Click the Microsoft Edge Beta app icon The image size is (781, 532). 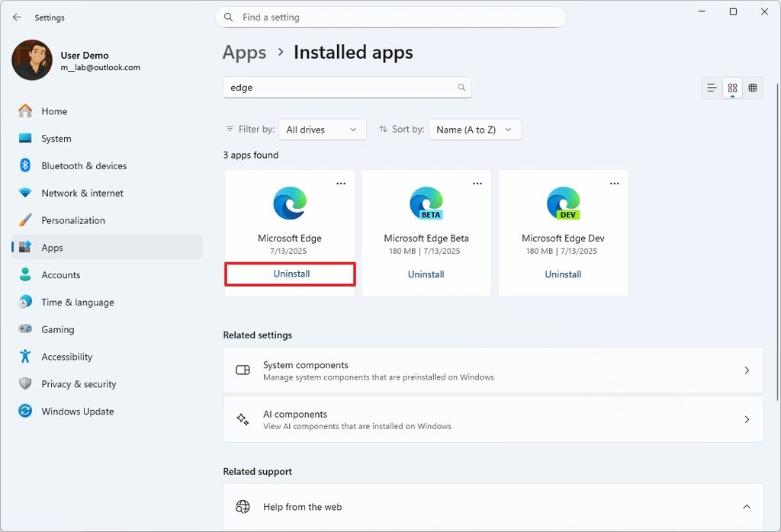[x=426, y=203]
